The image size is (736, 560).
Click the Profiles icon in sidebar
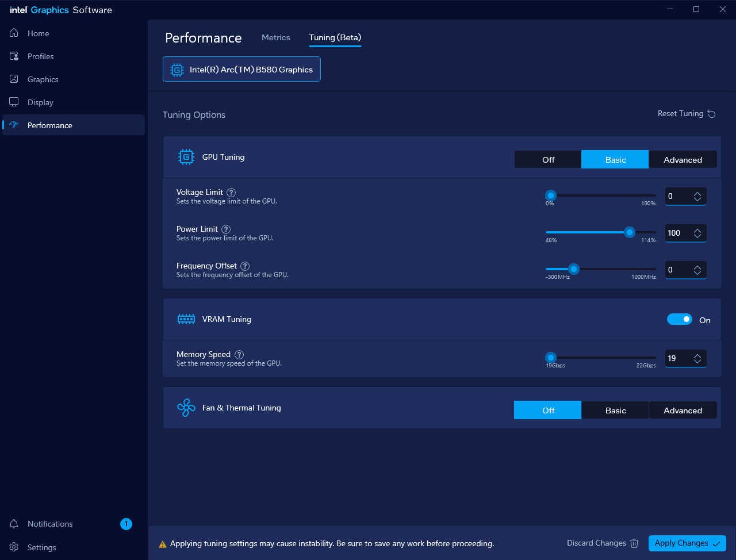click(x=14, y=56)
